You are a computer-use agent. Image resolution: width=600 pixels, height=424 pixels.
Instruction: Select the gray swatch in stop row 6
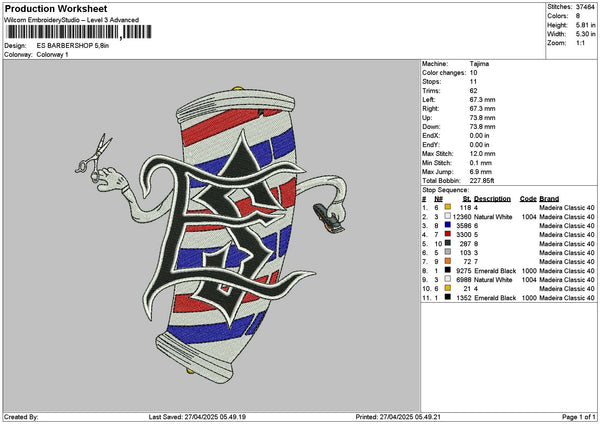pyautogui.click(x=448, y=253)
